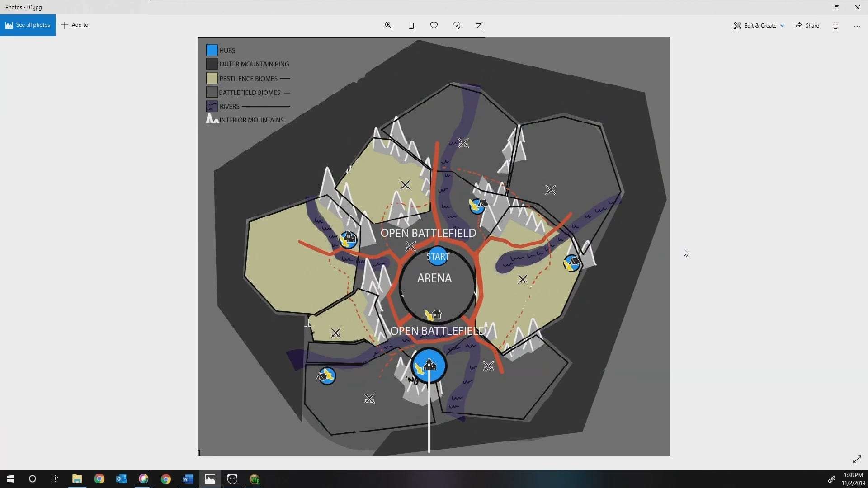868x488 pixels.
Task: Click See all photos button
Action: click(28, 25)
